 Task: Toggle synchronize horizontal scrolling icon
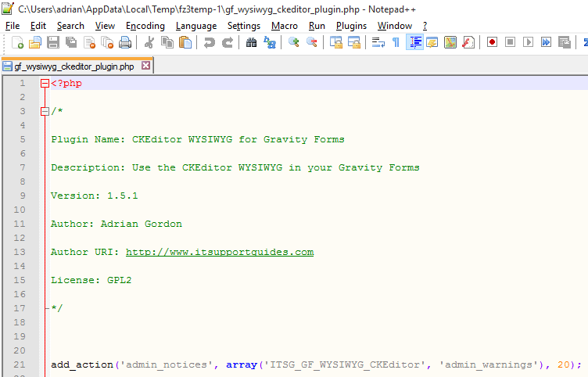pos(354,42)
